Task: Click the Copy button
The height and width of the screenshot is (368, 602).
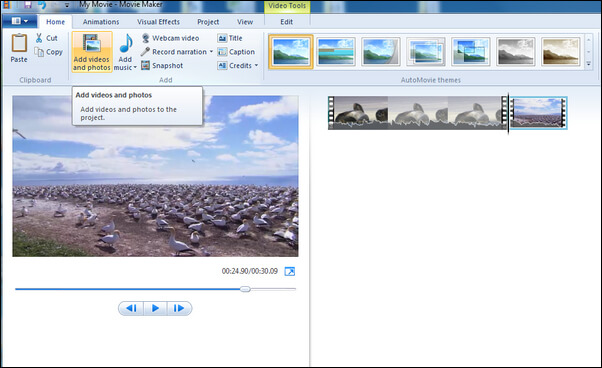Action: (x=48, y=52)
